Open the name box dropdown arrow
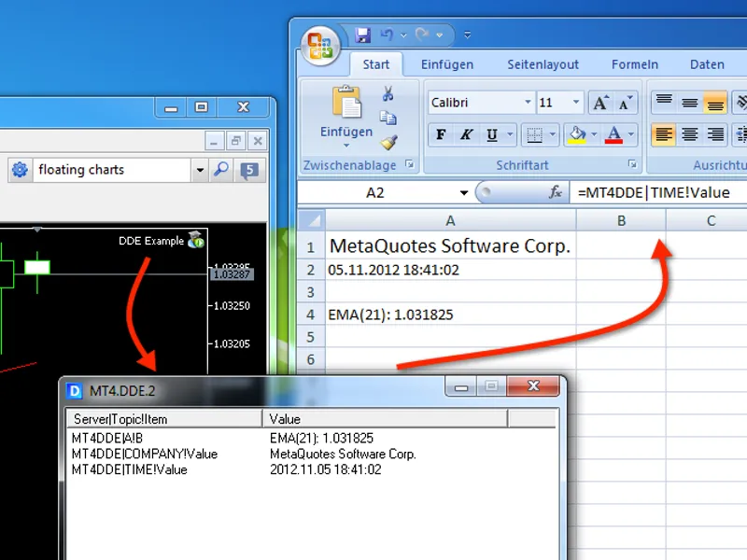Screen dimensions: 747x560 463,193
